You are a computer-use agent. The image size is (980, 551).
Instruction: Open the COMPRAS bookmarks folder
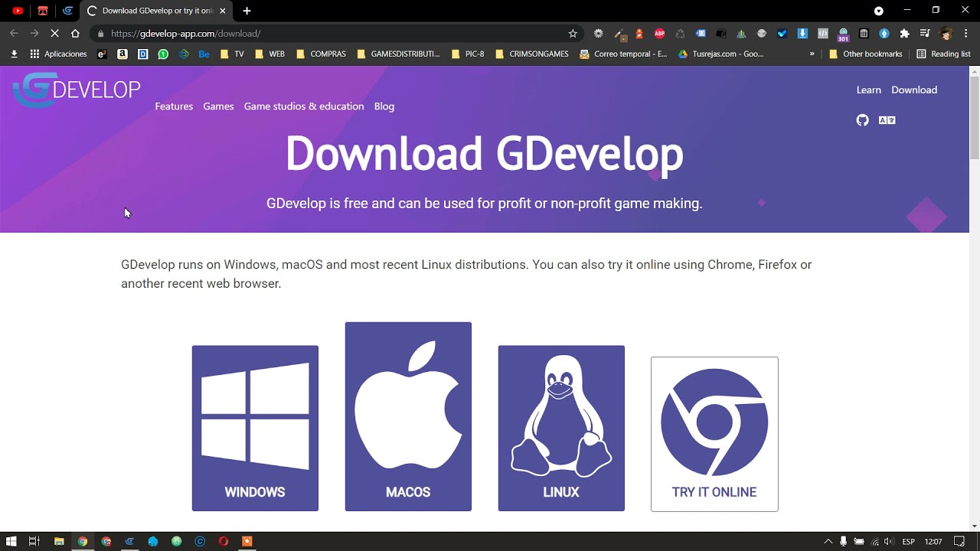(x=321, y=54)
